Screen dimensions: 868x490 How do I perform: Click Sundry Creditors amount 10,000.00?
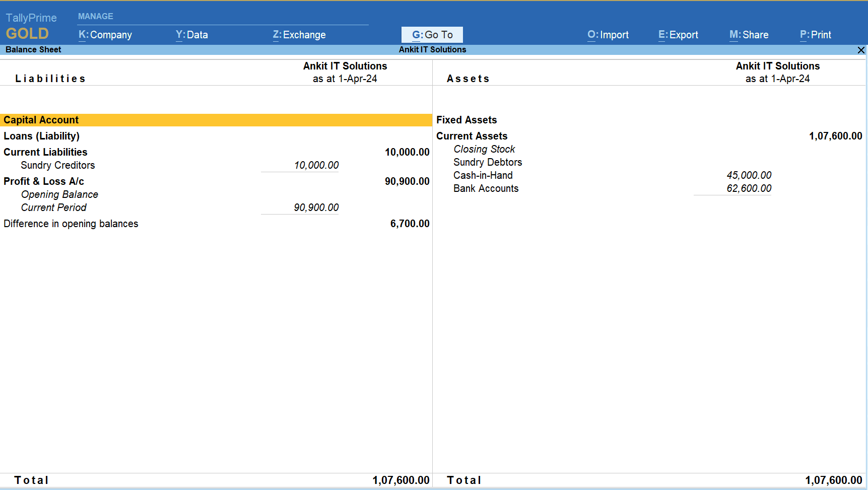point(316,165)
